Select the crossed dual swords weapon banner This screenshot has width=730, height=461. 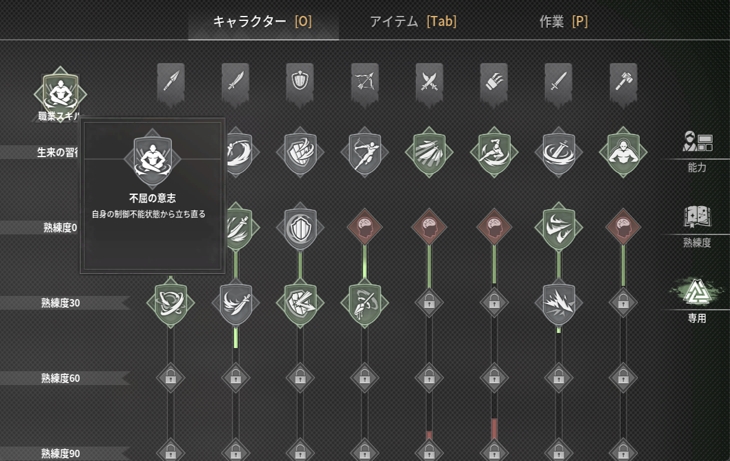[x=429, y=84]
